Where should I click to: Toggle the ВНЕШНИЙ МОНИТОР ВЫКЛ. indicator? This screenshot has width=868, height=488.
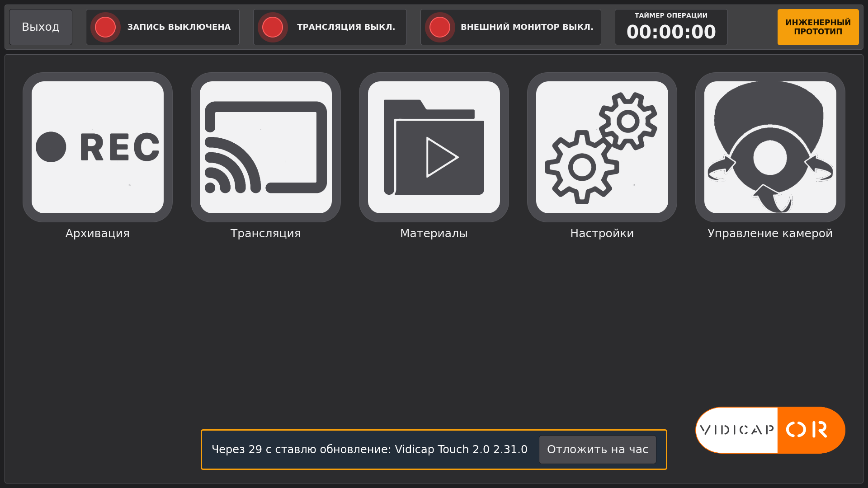click(511, 27)
